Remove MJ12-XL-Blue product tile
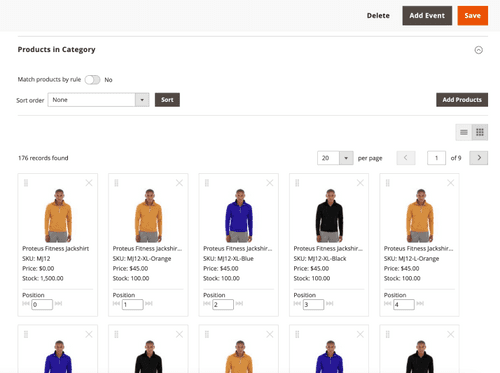Screen dimensions: 500x373 270,183
